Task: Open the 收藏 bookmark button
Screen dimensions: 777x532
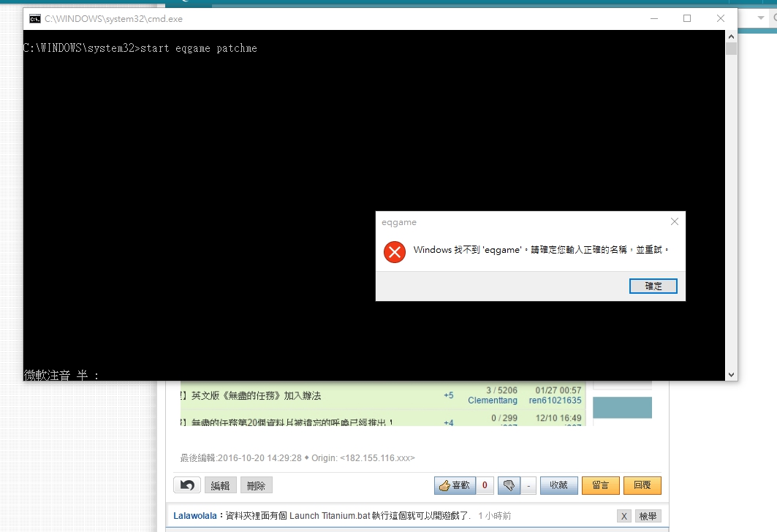Action: click(558, 484)
